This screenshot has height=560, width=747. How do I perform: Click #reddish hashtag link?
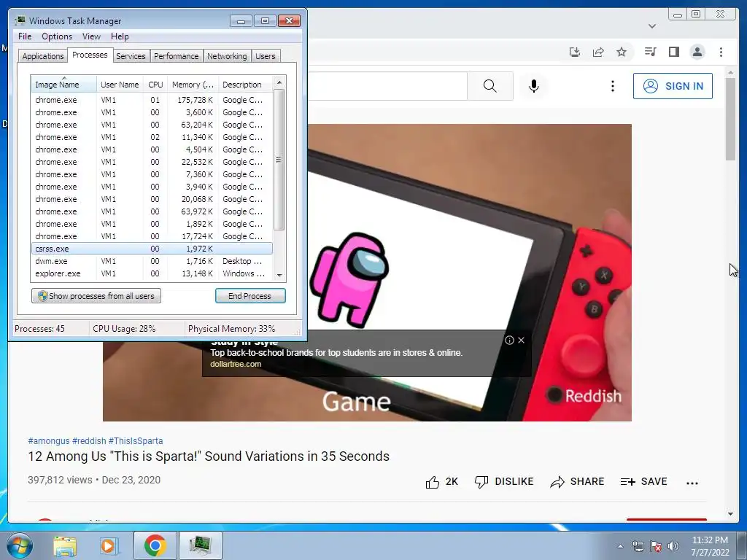(x=89, y=441)
